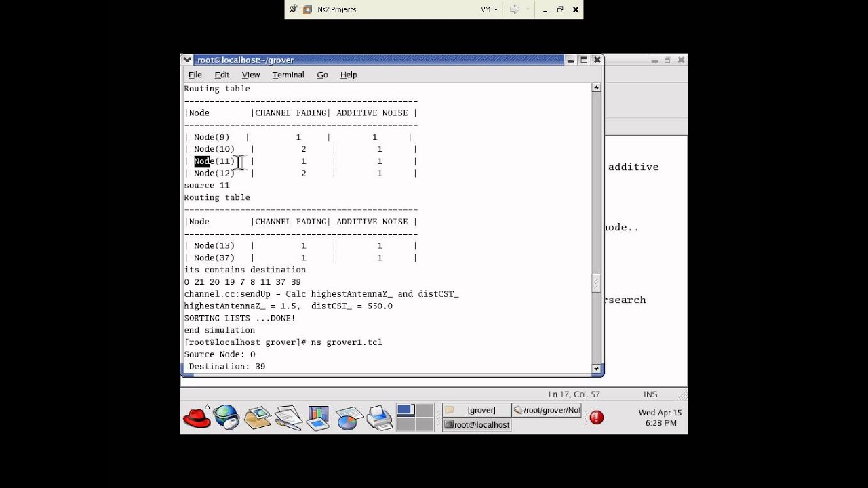Click the terminal scrollbar up arrow

(x=596, y=87)
